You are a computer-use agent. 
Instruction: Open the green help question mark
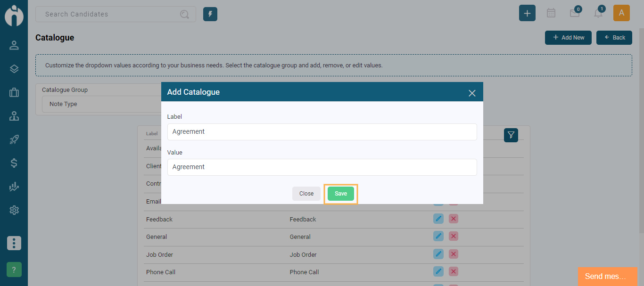(14, 270)
